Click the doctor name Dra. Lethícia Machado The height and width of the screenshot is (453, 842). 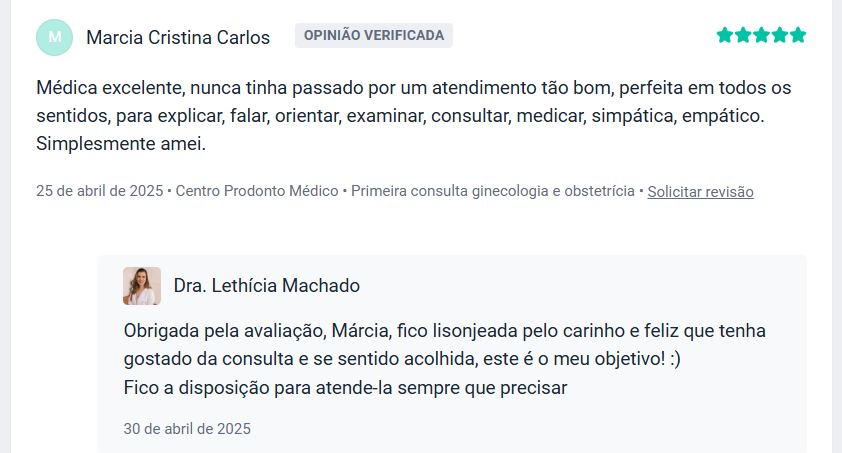pos(267,286)
